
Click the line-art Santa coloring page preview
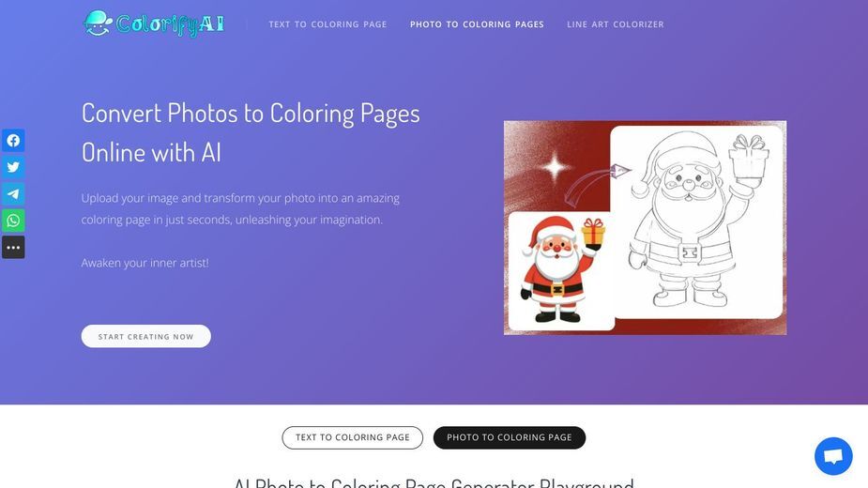click(x=696, y=221)
